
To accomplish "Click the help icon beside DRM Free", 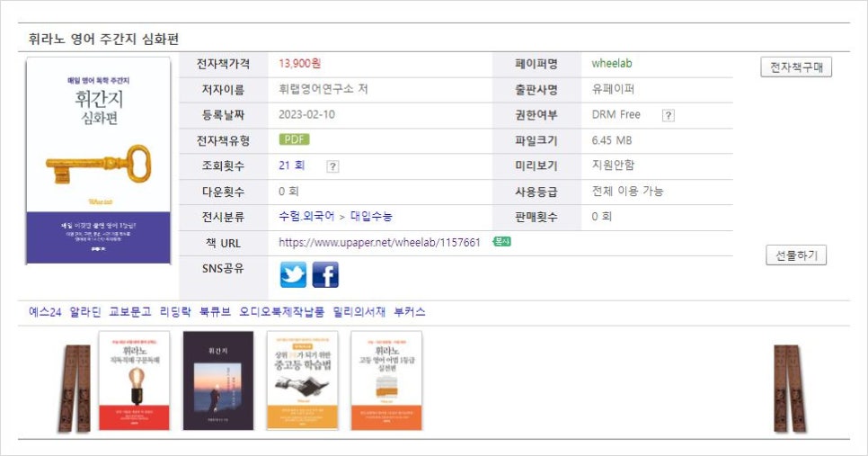I will pos(668,115).
